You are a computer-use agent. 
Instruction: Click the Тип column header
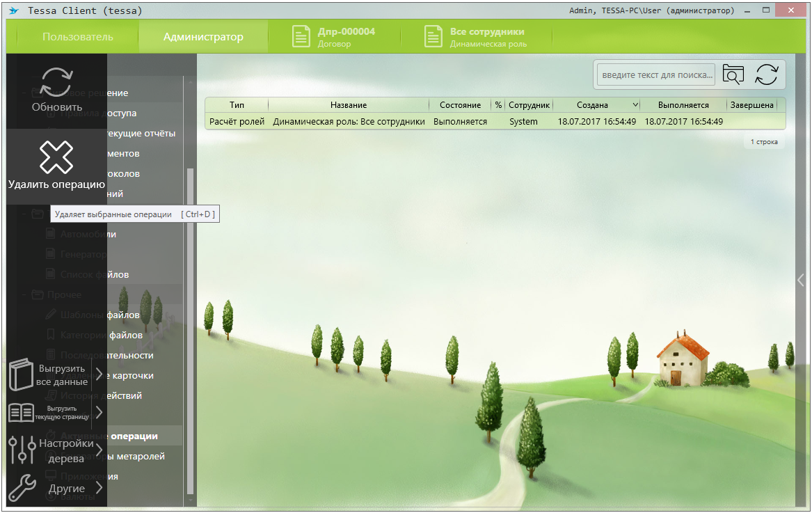pyautogui.click(x=237, y=104)
